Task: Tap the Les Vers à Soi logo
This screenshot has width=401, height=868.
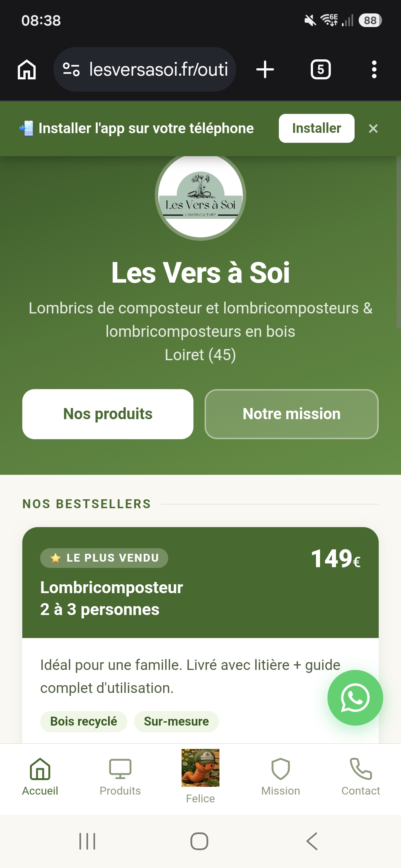Action: pos(200,196)
